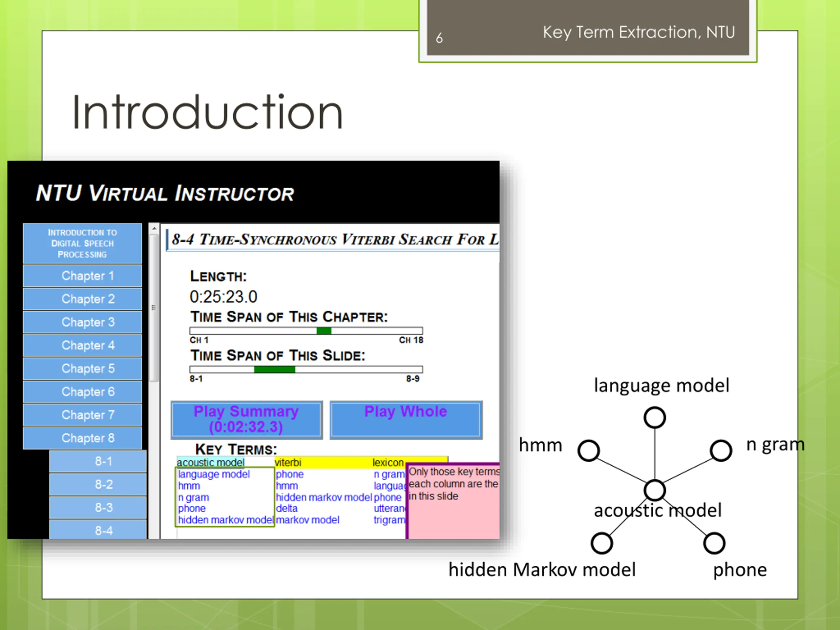840x630 pixels.
Task: Click the scrollbar up arrow
Action: coord(154,229)
